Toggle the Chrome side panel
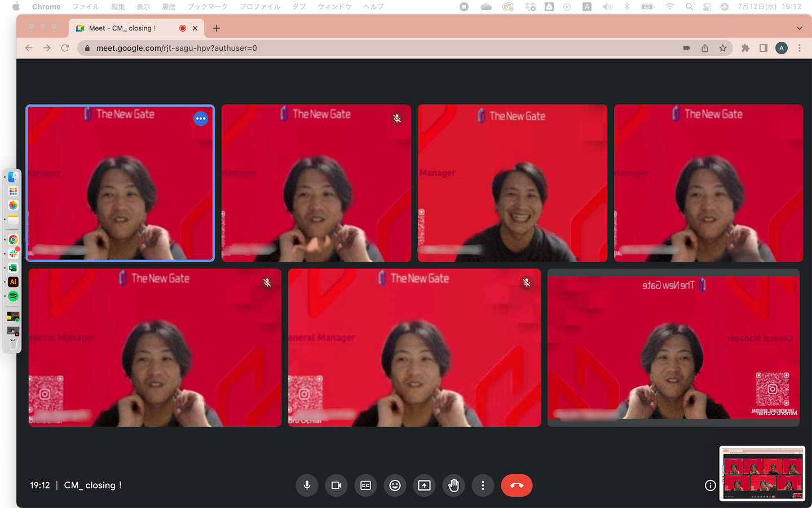 pos(764,48)
